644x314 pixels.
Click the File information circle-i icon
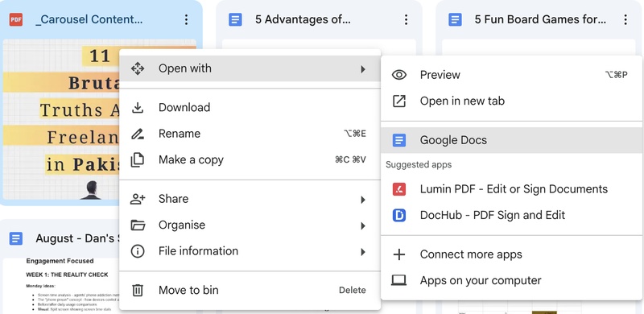pyautogui.click(x=138, y=251)
